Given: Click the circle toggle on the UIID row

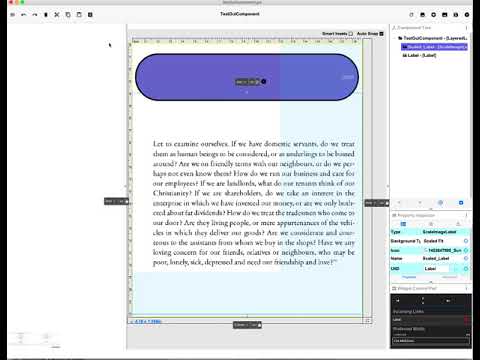Looking at the screenshot, I should click(466, 268).
